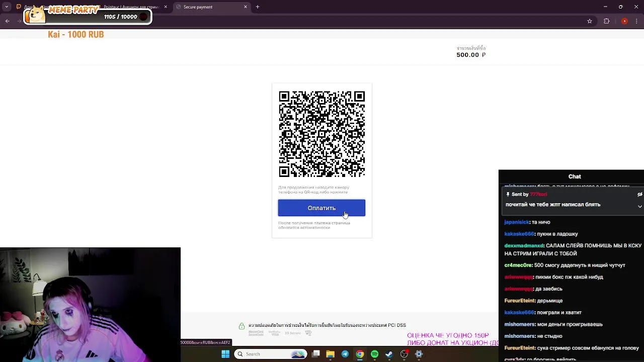
Task: Open pinned message sender 777kori
Action: pos(538,195)
